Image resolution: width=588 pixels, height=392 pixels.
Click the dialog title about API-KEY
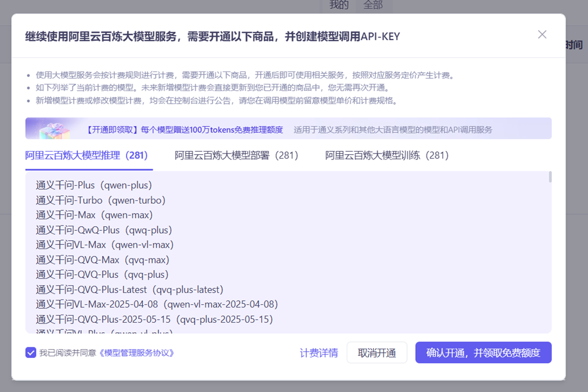coord(213,36)
